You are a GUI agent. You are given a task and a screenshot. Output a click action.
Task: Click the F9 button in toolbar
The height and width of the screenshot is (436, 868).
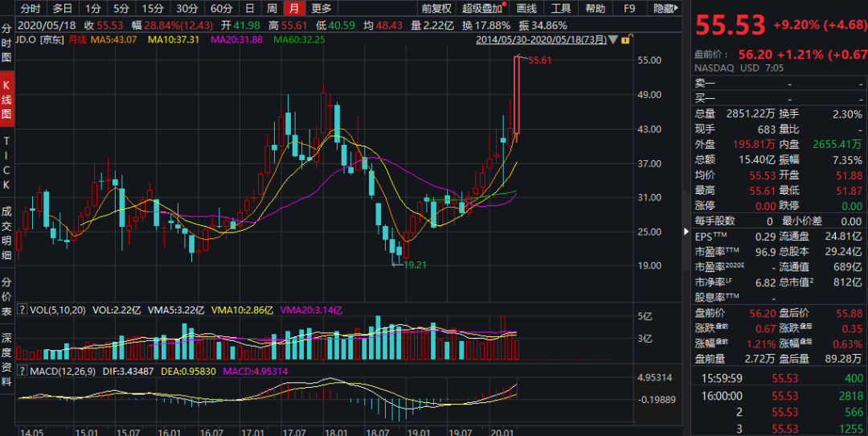pyautogui.click(x=629, y=9)
